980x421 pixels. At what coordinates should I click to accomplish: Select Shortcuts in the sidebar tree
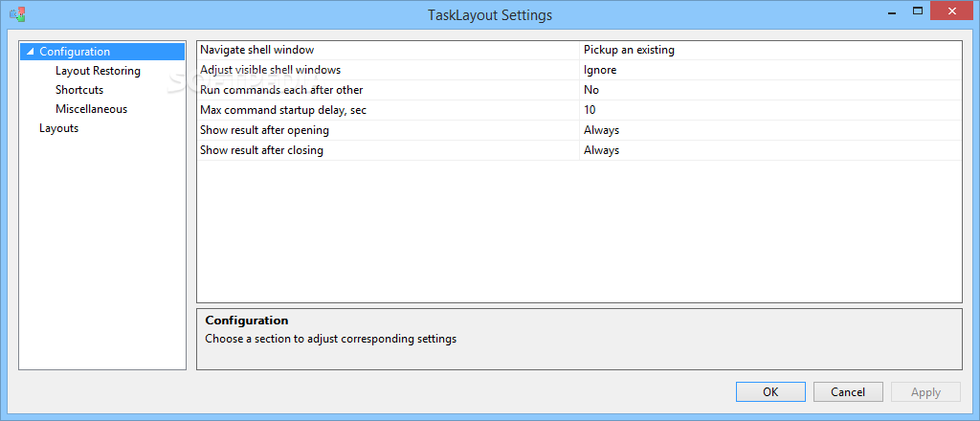(x=79, y=90)
